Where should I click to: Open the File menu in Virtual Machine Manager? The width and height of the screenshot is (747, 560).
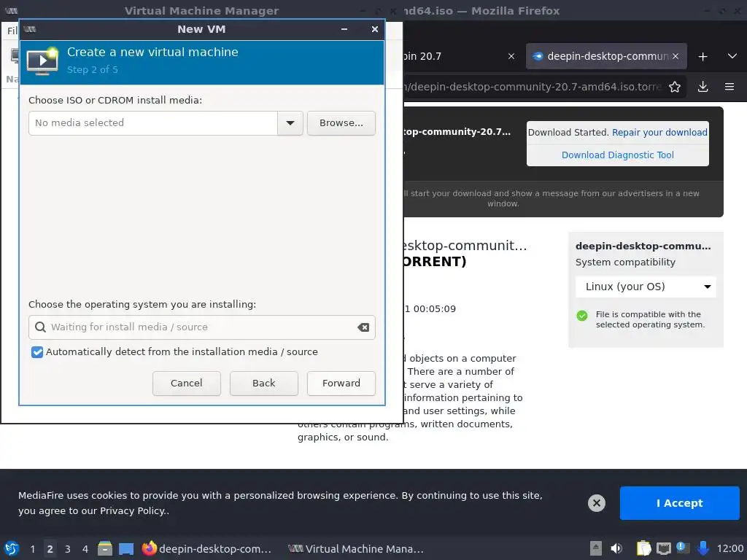pos(12,31)
